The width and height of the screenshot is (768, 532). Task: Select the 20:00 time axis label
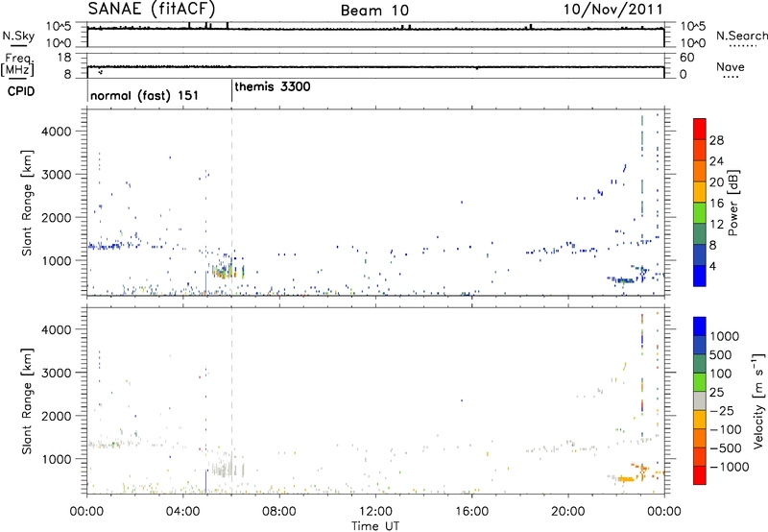pyautogui.click(x=567, y=512)
